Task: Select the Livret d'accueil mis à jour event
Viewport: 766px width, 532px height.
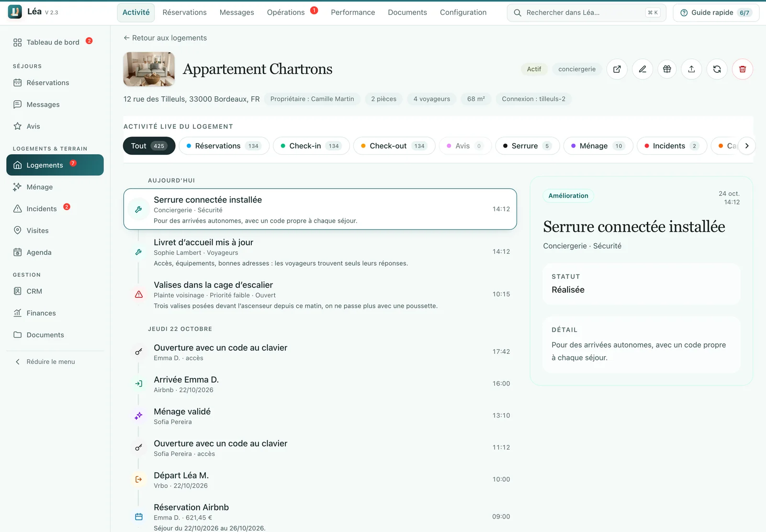Action: (x=320, y=252)
